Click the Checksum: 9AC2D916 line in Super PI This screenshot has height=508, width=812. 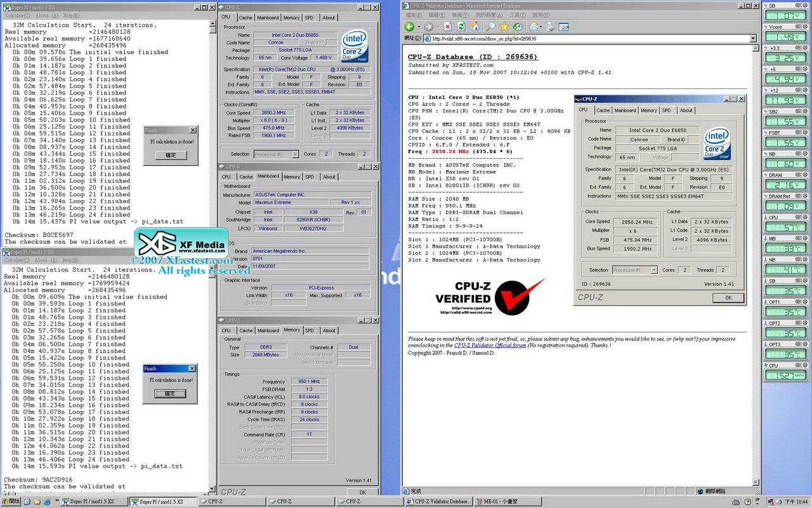click(x=39, y=479)
